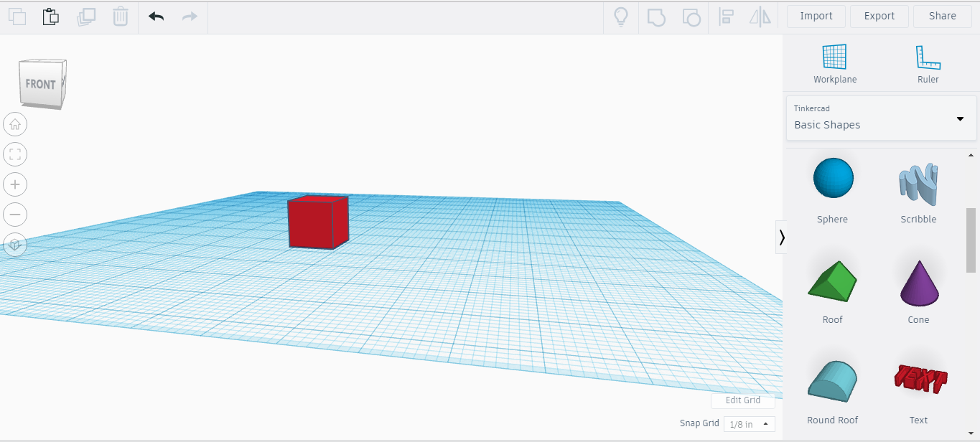This screenshot has width=980, height=442.
Task: Select the red box on workplane
Action: point(317,222)
